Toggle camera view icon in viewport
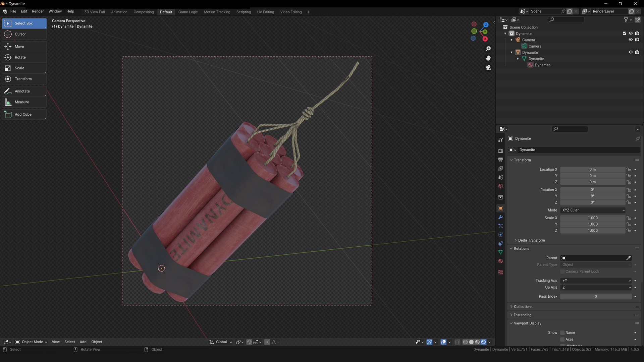This screenshot has height=362, width=644. [488, 68]
